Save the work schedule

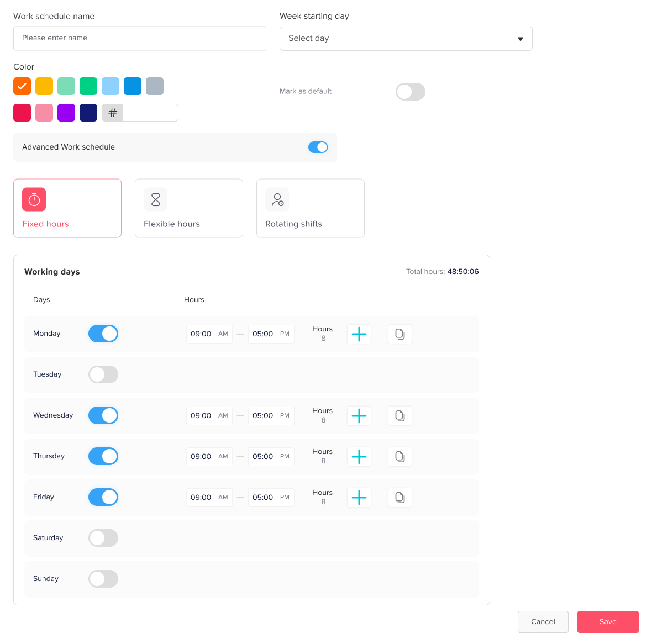click(608, 622)
